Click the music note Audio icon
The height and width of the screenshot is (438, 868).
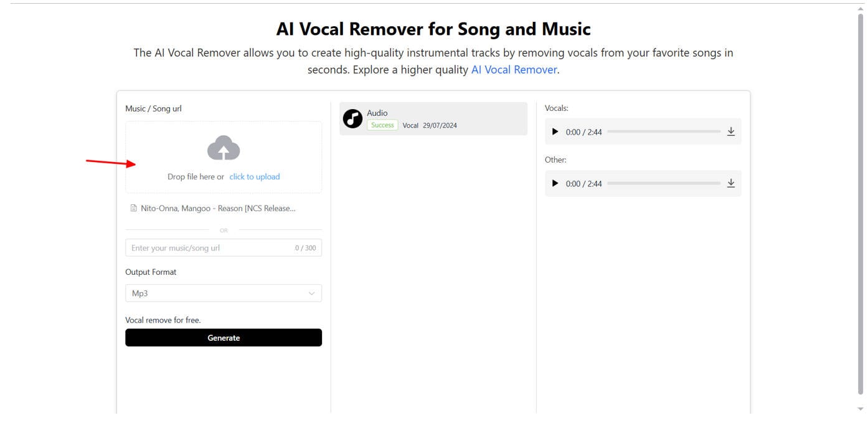(x=353, y=118)
